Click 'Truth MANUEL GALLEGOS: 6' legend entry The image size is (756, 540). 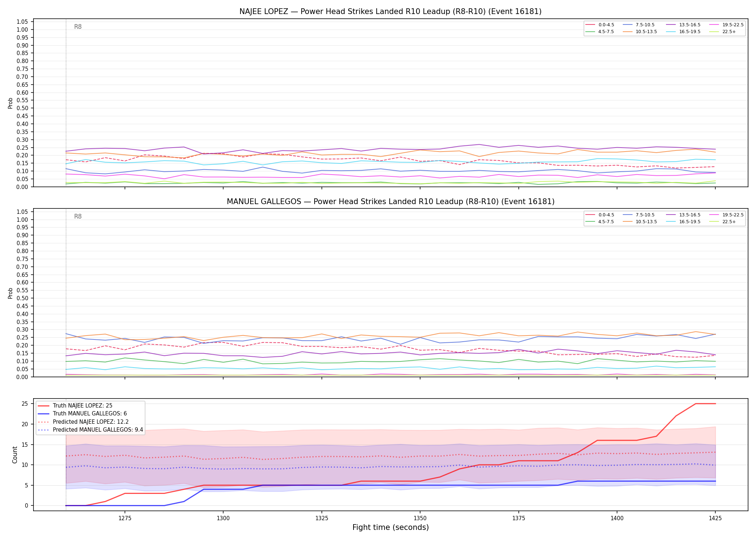pos(82,414)
